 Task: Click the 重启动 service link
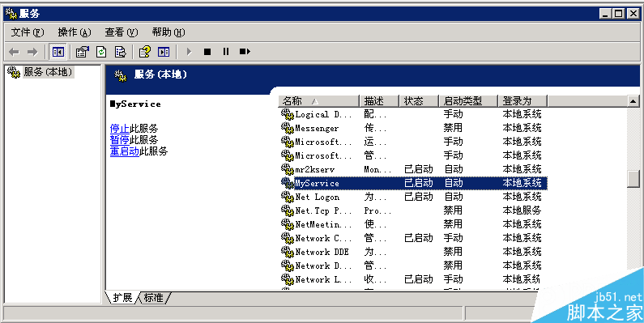(125, 151)
